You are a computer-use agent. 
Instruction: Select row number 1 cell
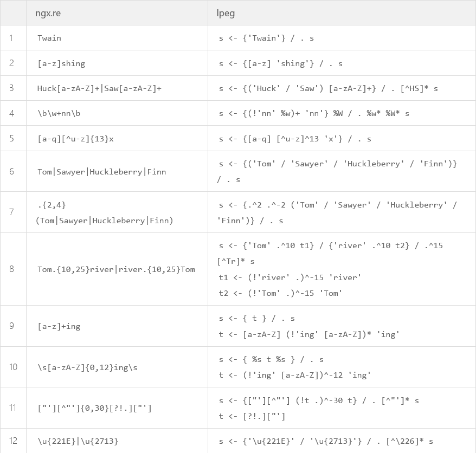pyautogui.click(x=13, y=38)
